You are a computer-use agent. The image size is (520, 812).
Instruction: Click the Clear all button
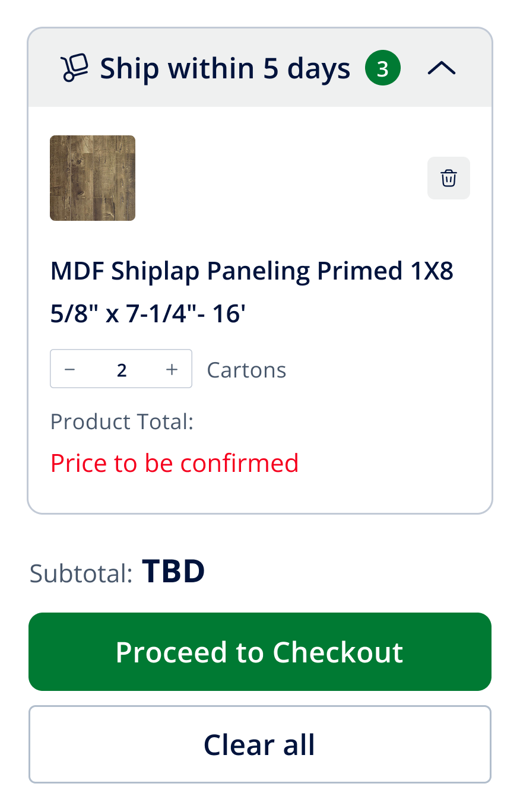tap(259, 744)
